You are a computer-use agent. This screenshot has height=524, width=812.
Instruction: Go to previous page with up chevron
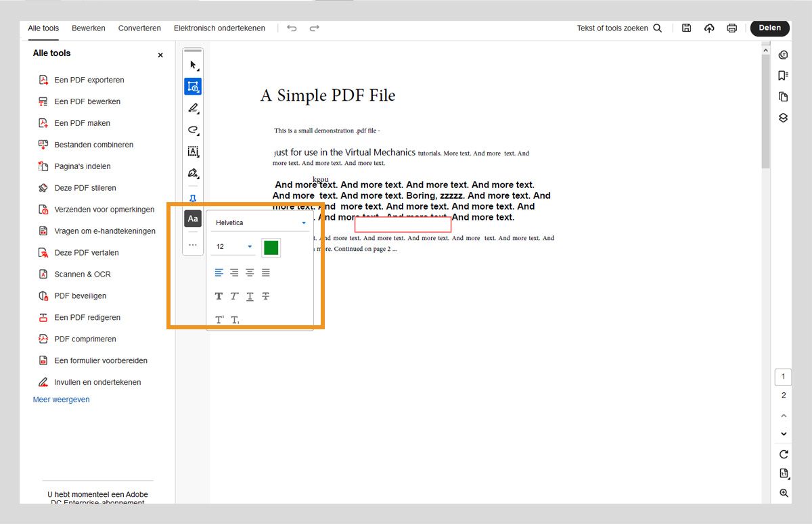tap(784, 415)
